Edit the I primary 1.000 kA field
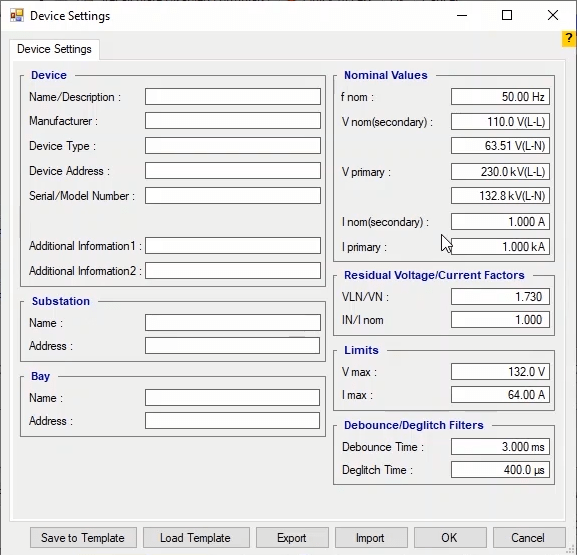The image size is (577, 555). (x=500, y=246)
